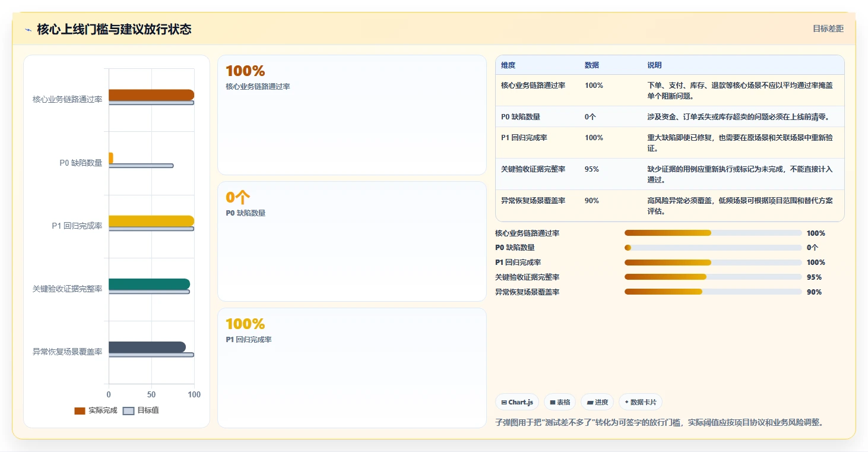868x452 pixels.
Task: Click the description starting 缺少证据的用例
Action: [x=740, y=175]
